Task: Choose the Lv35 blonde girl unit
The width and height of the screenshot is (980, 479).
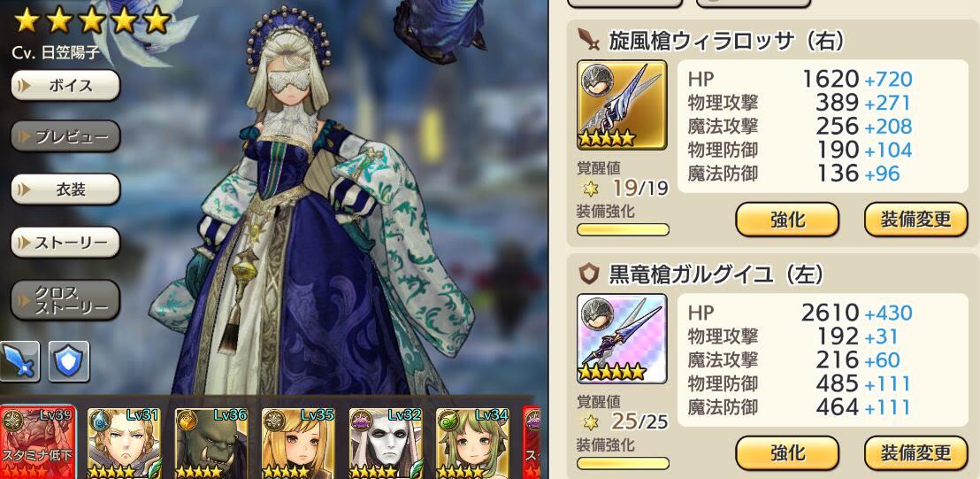Action: pos(298,443)
